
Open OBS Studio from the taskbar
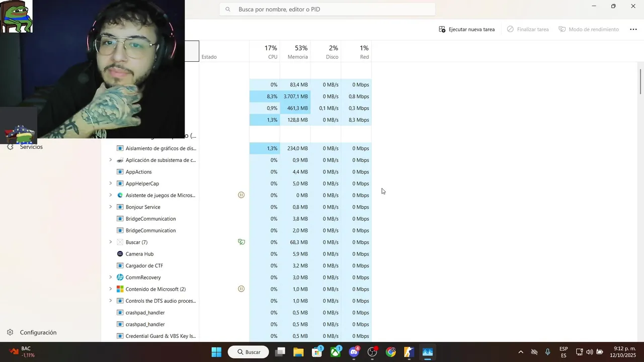(372, 352)
